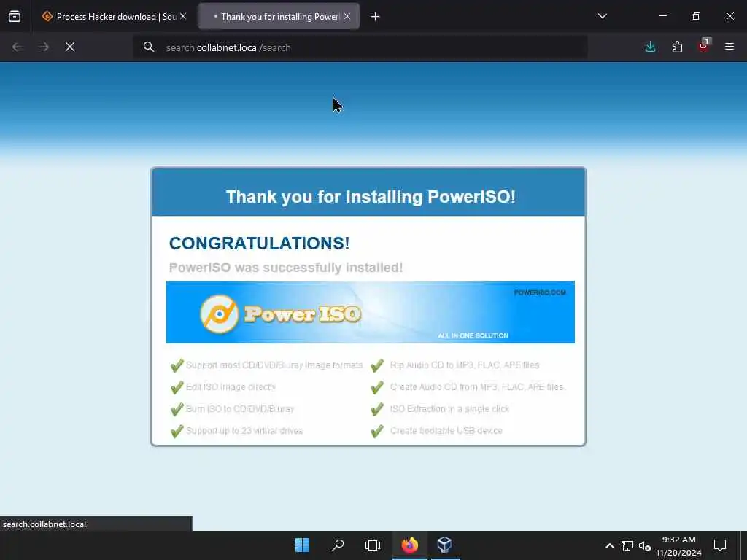Click 'Create bootable USB device' text
The height and width of the screenshot is (560, 747).
pos(446,431)
